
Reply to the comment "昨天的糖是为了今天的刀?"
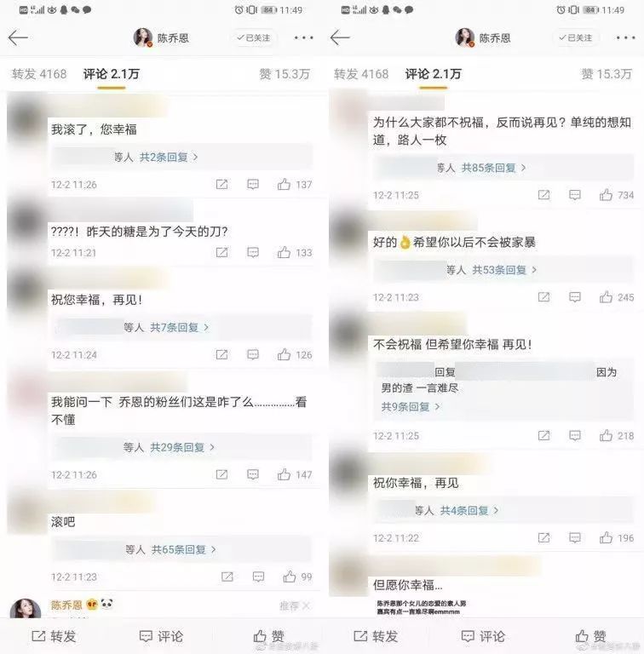(253, 252)
